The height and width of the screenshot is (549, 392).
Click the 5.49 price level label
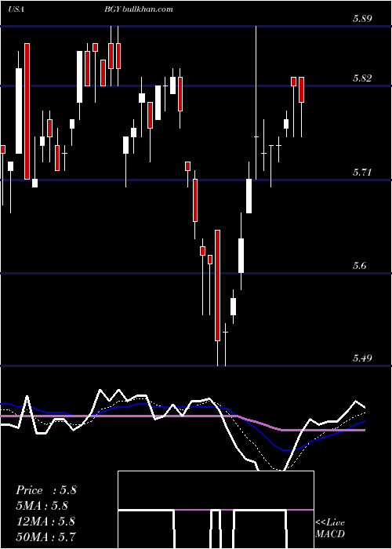[x=362, y=358]
